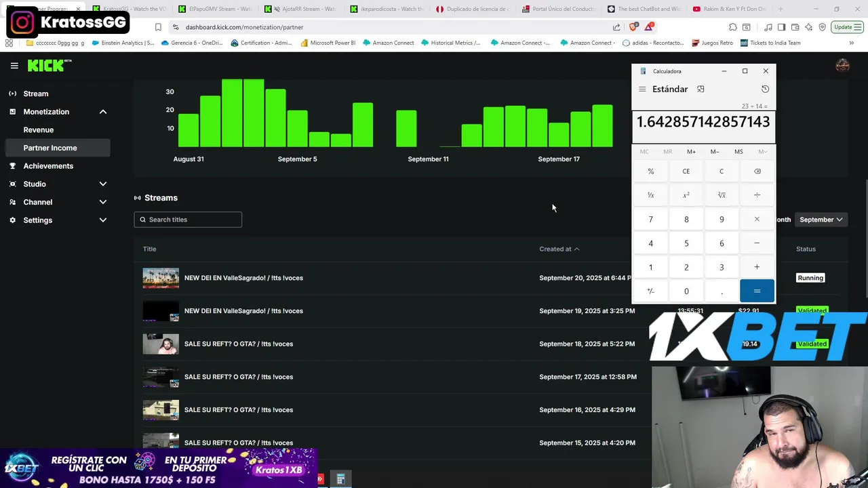Open Stream in the sidebar
This screenshot has width=868, height=488.
[x=36, y=94]
